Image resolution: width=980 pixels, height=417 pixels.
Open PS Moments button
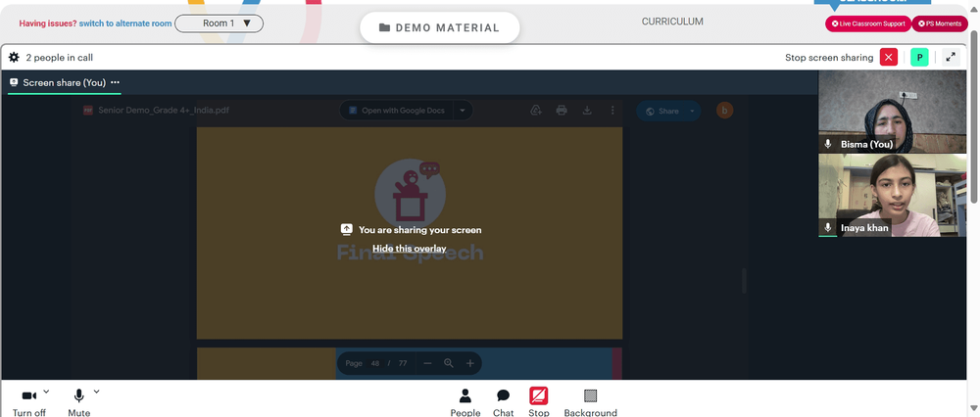tap(940, 23)
